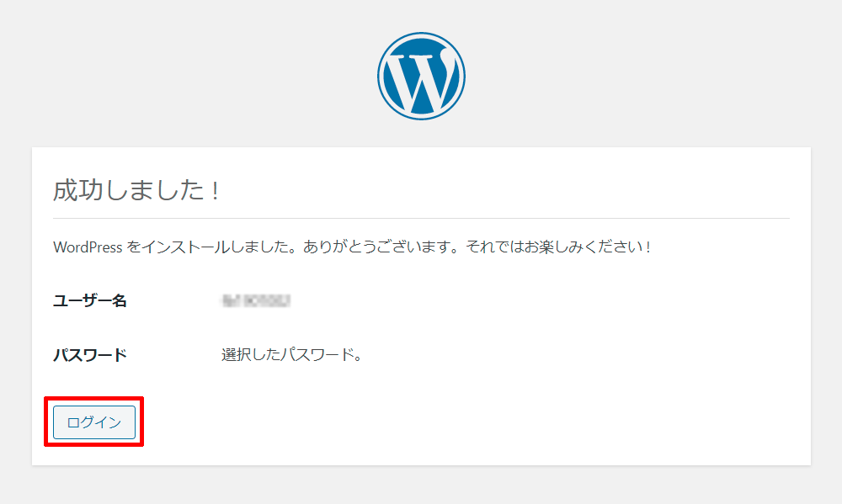The image size is (842, 504).
Task: Click the 選択したパスワード。 text
Action: (291, 354)
